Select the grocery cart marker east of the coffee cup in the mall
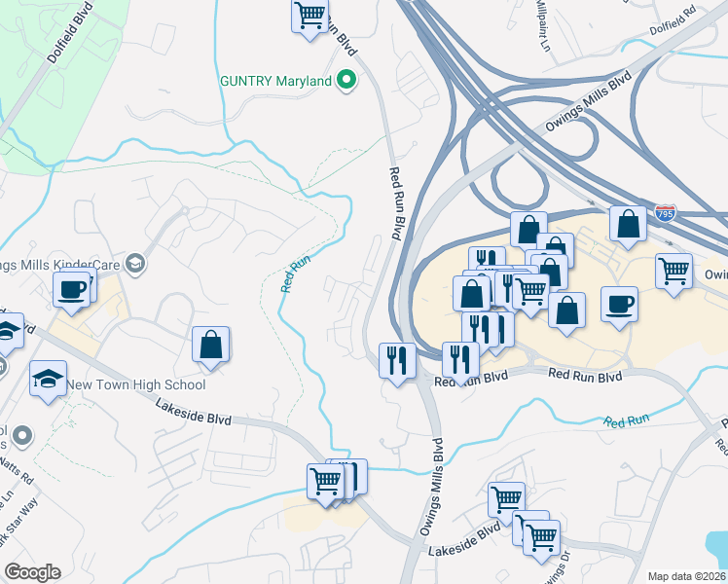 [673, 274]
